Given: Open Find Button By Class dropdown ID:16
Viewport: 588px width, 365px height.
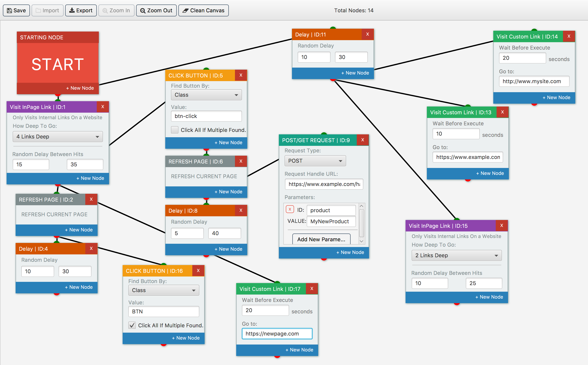Looking at the screenshot, I should (x=164, y=290).
